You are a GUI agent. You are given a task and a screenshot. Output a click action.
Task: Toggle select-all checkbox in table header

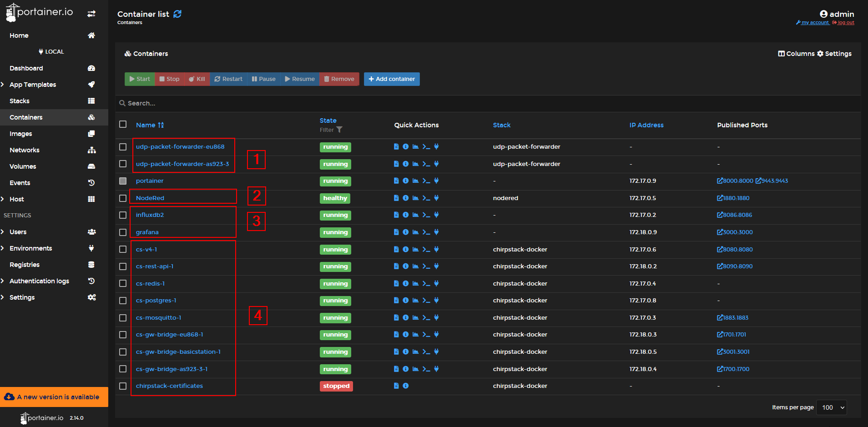123,124
